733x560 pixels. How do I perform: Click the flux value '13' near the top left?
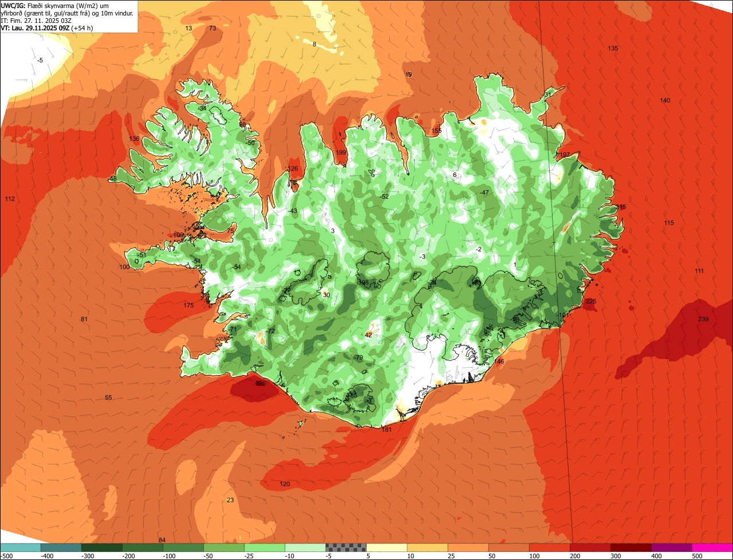point(188,28)
